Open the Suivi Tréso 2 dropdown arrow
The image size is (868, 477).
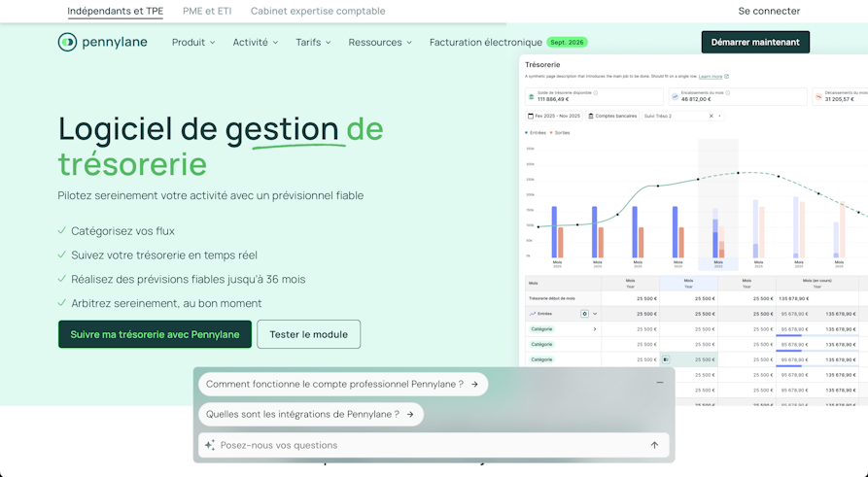point(719,117)
